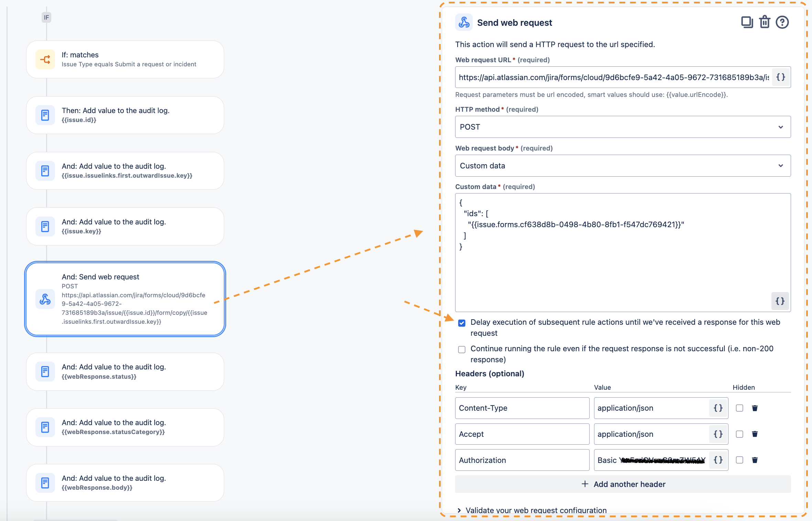Click the webhook icon on Send web request card

tap(45, 299)
